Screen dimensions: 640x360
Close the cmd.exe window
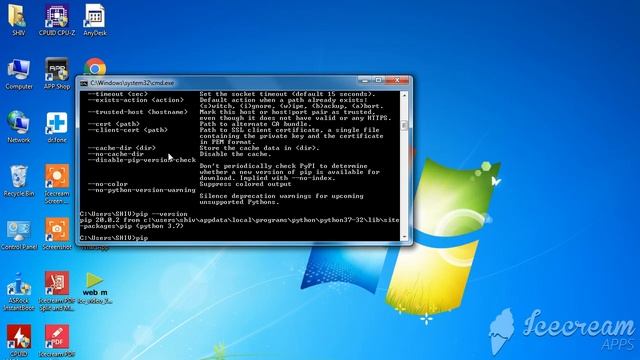pos(397,80)
